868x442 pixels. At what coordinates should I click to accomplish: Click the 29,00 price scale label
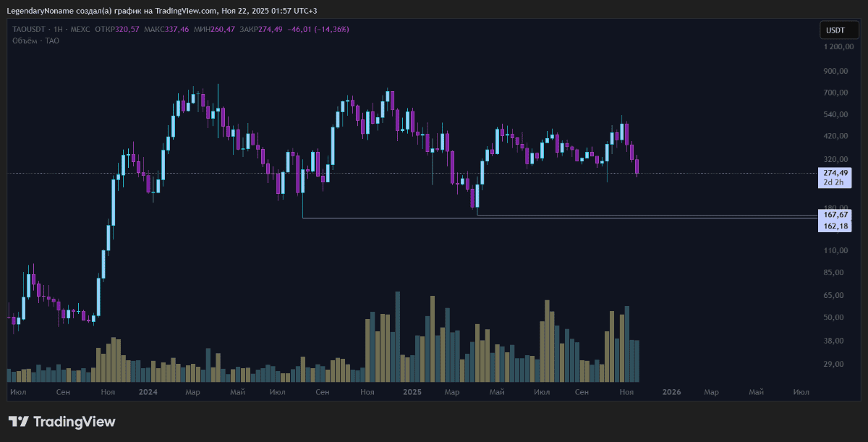coord(834,364)
